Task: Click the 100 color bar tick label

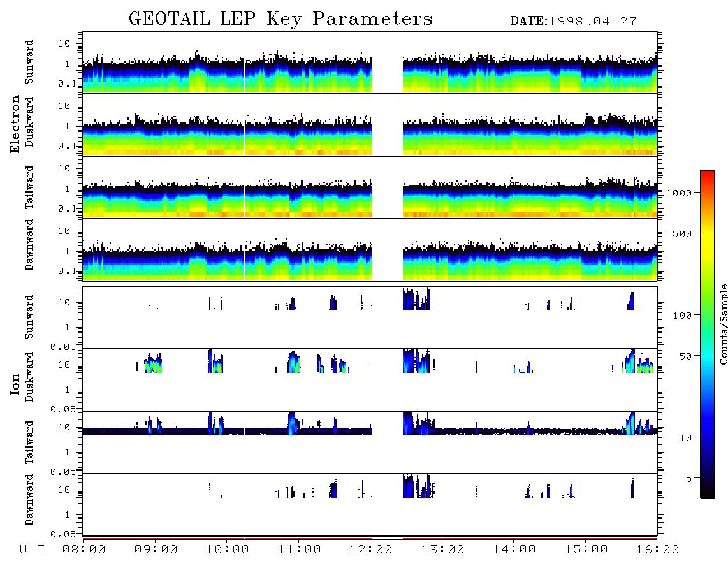Action: (682, 316)
